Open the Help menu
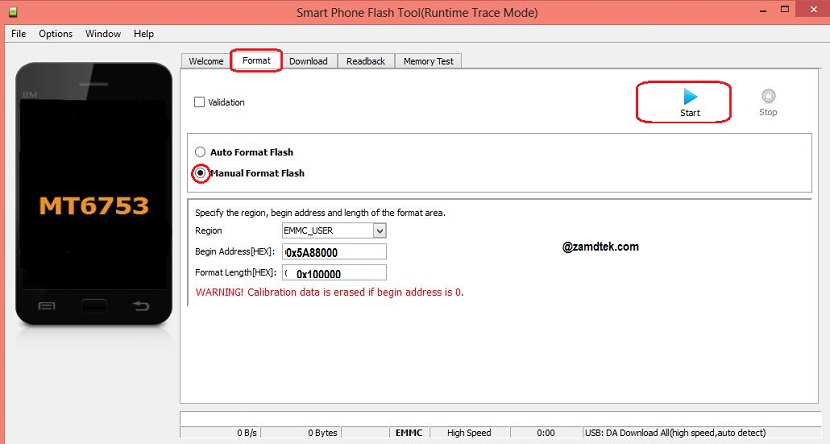Image resolution: width=830 pixels, height=444 pixels. tap(143, 33)
